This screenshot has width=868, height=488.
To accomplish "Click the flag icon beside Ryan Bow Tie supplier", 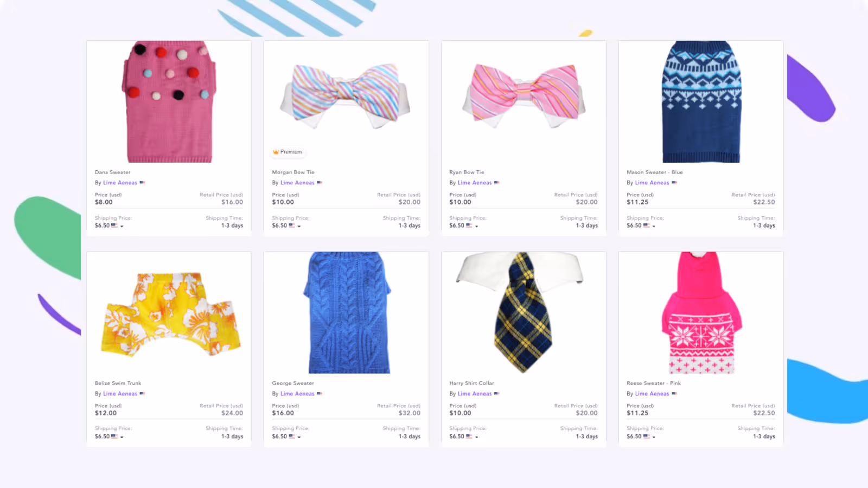I will tap(496, 183).
